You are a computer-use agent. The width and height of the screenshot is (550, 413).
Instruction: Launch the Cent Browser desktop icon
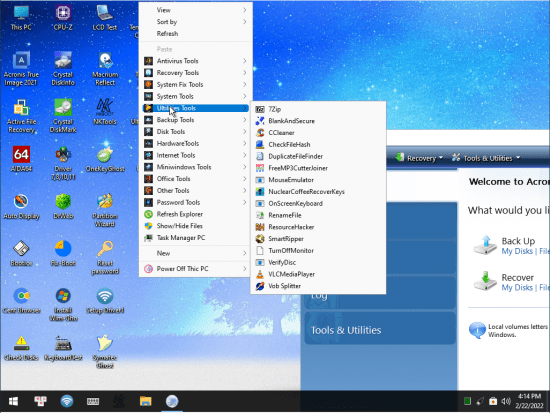point(21,300)
